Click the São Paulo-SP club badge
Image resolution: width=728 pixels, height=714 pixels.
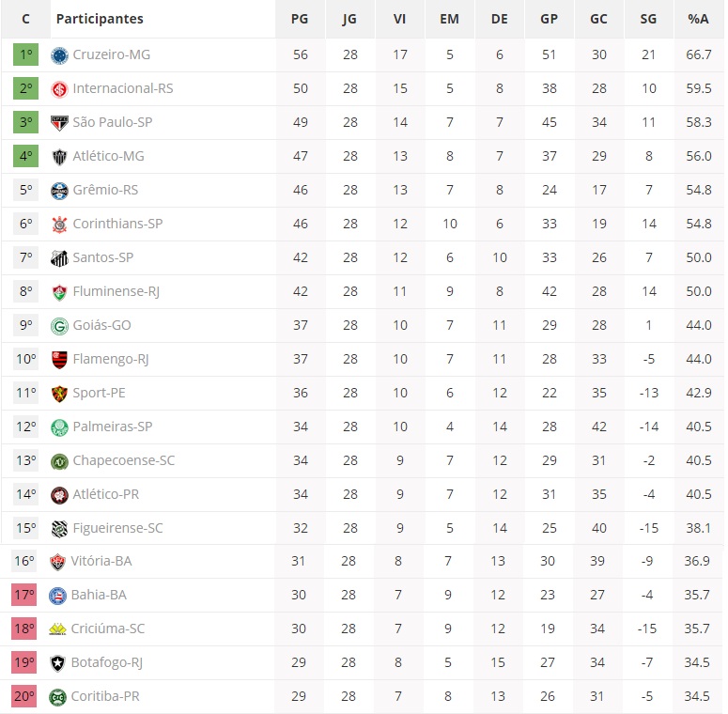[59, 123]
